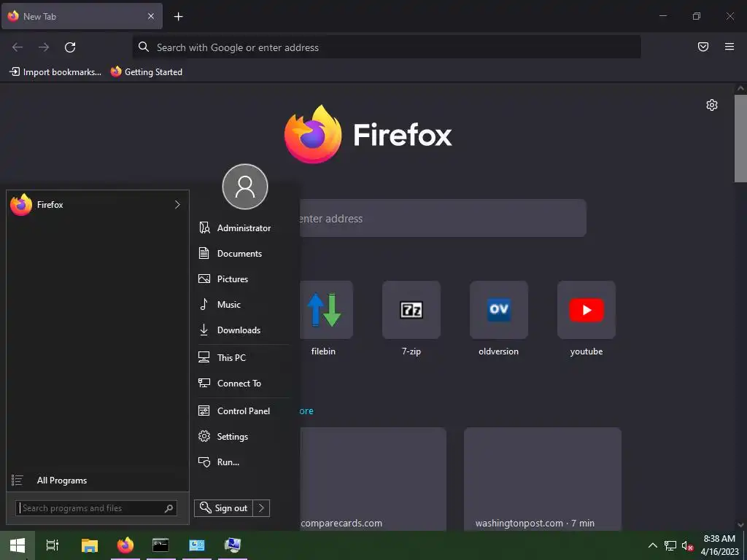Open the comparecards.com story card
747x560 pixels.
point(373,479)
